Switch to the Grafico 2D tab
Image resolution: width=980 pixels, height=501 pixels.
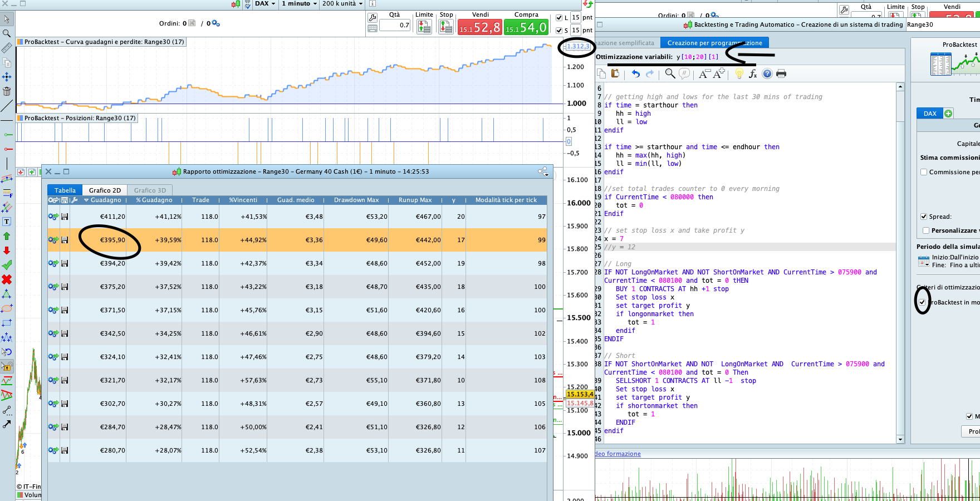[x=105, y=190]
